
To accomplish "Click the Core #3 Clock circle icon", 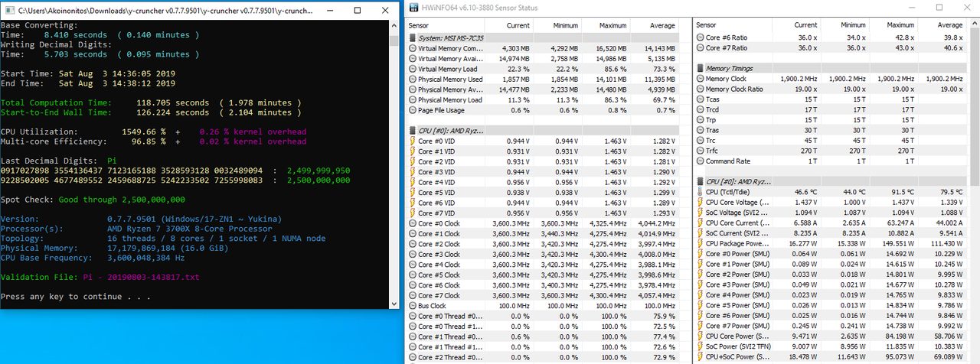I will [x=413, y=255].
